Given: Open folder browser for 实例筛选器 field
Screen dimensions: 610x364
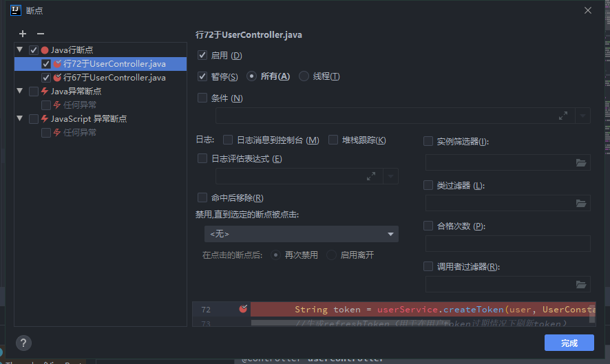Looking at the screenshot, I should (581, 163).
